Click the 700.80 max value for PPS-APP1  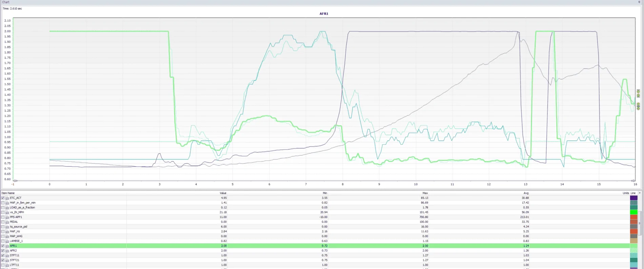(x=424, y=217)
